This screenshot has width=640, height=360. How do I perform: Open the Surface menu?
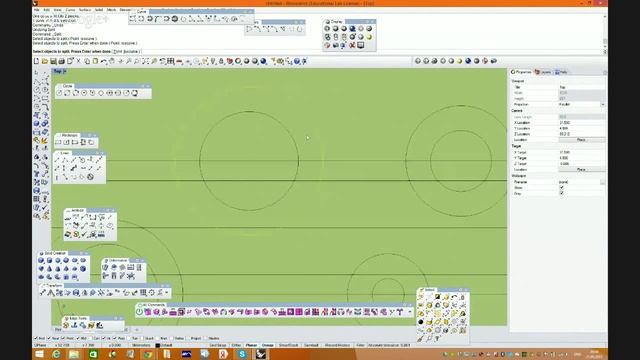[85, 10]
